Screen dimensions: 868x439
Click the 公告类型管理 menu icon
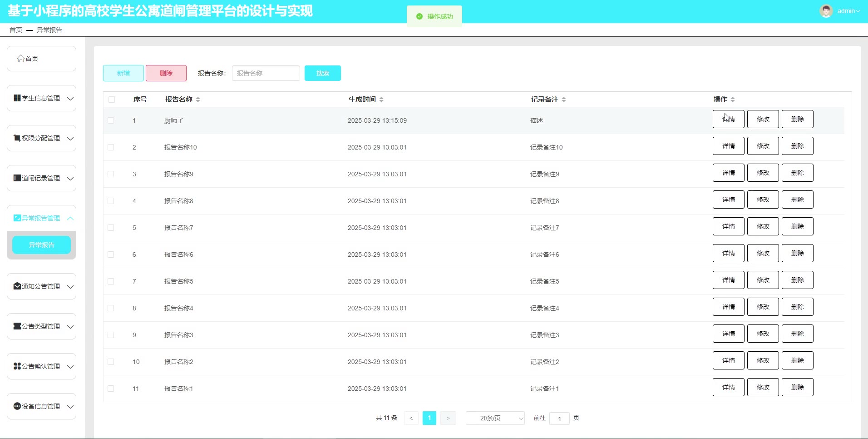(x=17, y=326)
